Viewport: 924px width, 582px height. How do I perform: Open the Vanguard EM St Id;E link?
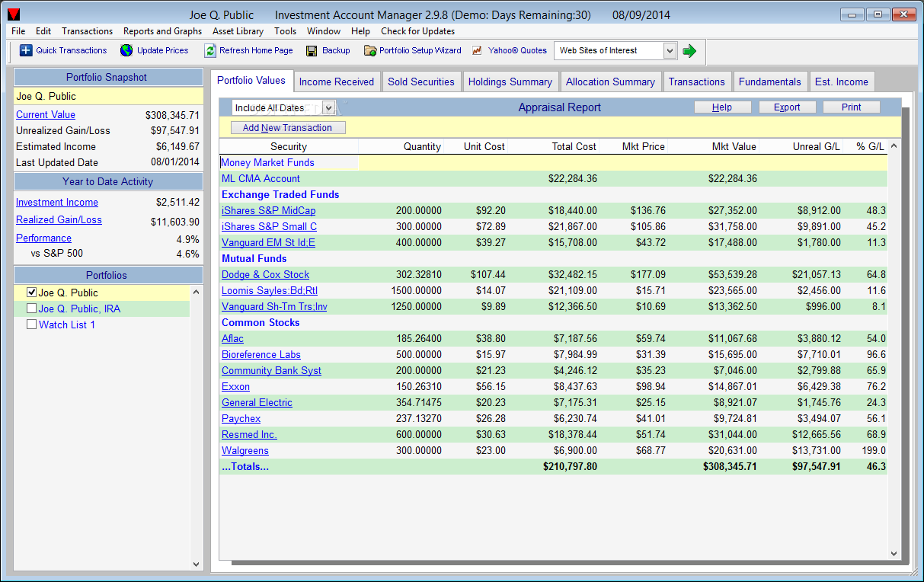pyautogui.click(x=268, y=243)
